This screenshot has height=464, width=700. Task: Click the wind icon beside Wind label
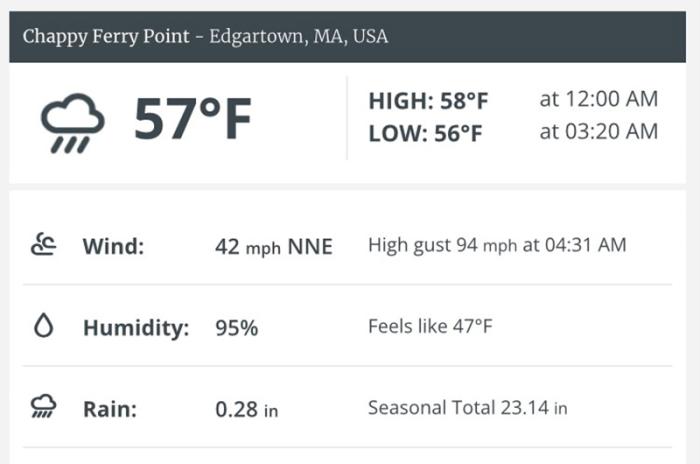43,244
